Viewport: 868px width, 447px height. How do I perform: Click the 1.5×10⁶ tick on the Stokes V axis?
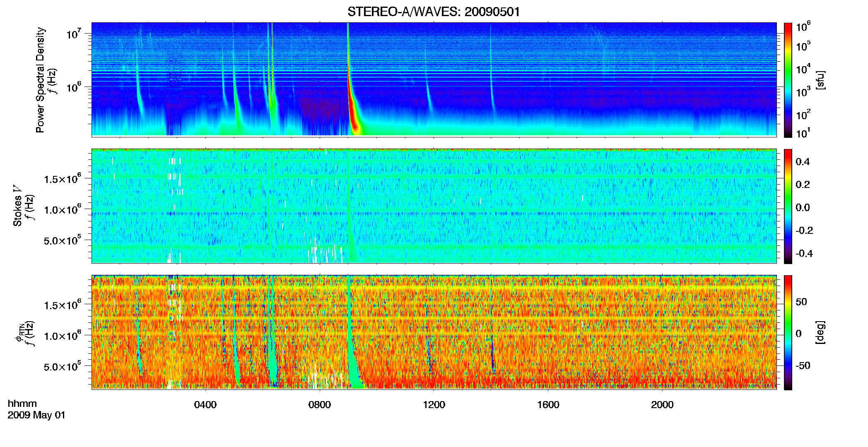tap(63, 179)
